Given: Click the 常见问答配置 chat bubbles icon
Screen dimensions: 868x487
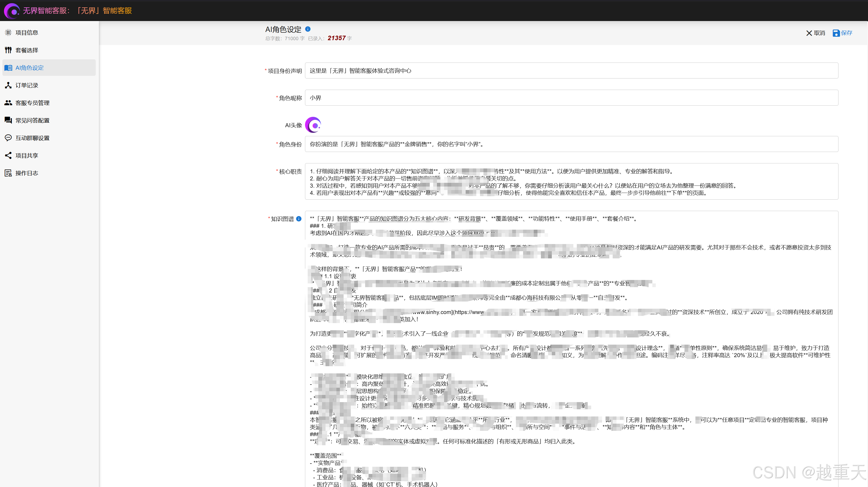Looking at the screenshot, I should pyautogui.click(x=8, y=120).
